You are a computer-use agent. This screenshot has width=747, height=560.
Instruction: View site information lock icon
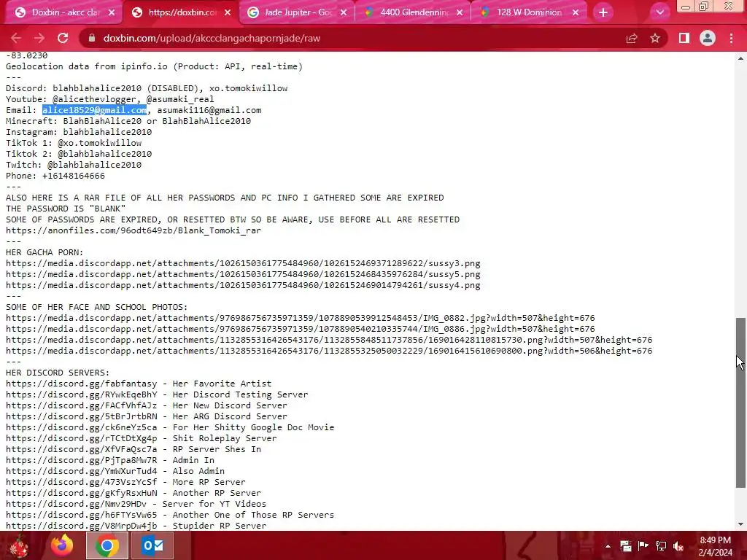(92, 38)
